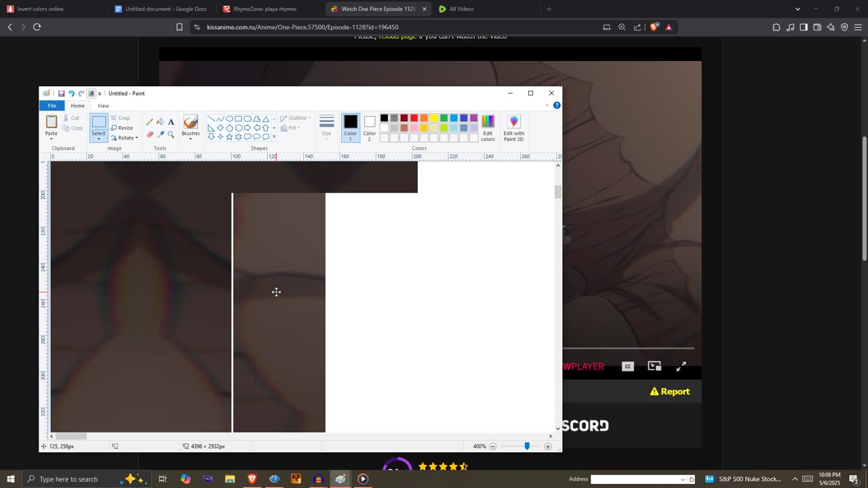The width and height of the screenshot is (868, 488).
Task: Open browser Extensions puzzle icon
Action: pyautogui.click(x=776, y=27)
